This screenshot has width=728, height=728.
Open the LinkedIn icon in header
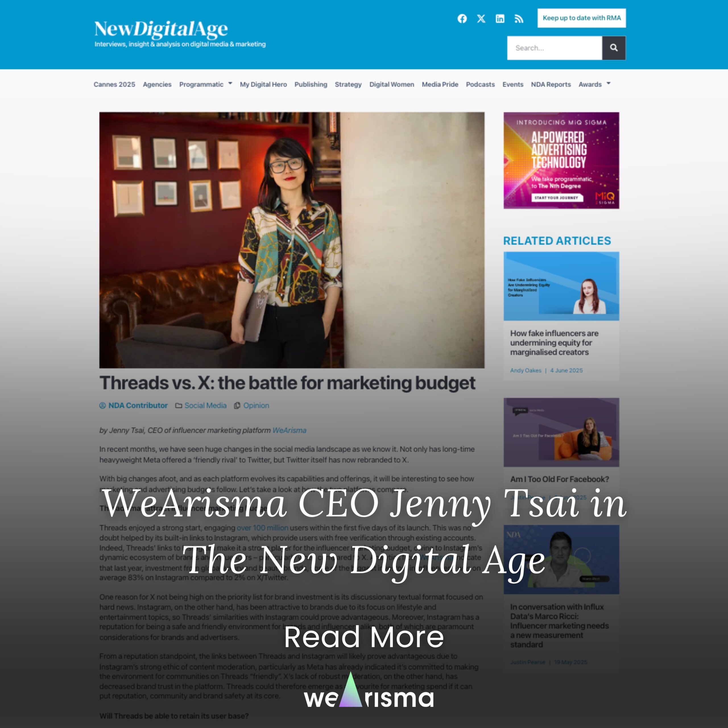coord(500,18)
